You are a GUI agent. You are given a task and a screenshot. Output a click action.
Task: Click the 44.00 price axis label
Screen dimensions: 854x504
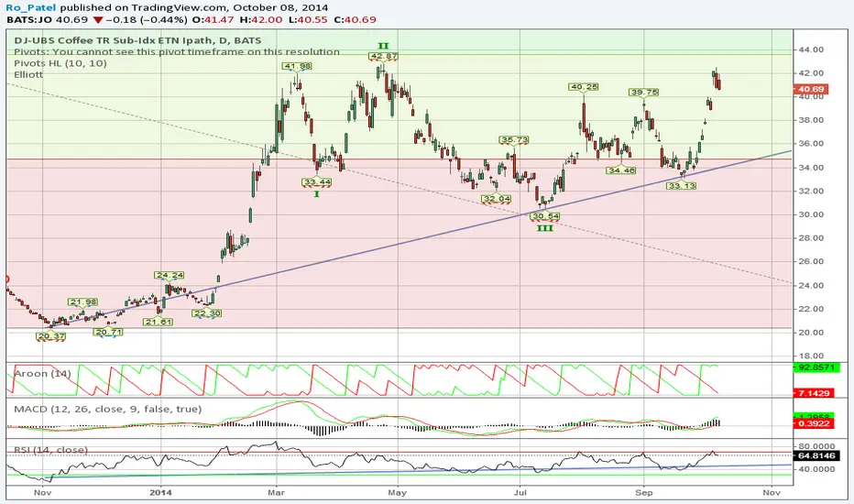coord(810,49)
